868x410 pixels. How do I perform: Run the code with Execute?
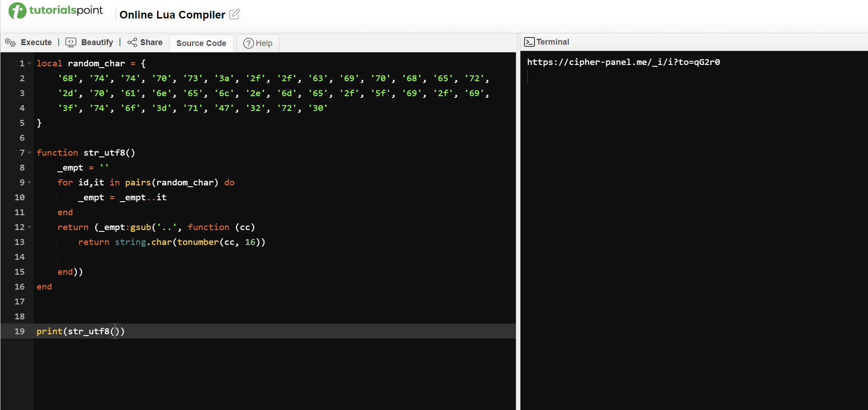36,42
